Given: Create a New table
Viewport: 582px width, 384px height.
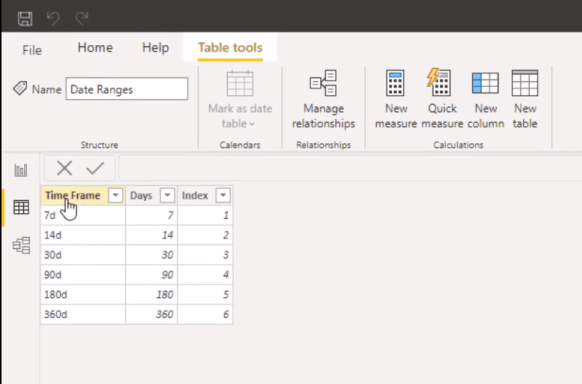Looking at the screenshot, I should pyautogui.click(x=525, y=99).
